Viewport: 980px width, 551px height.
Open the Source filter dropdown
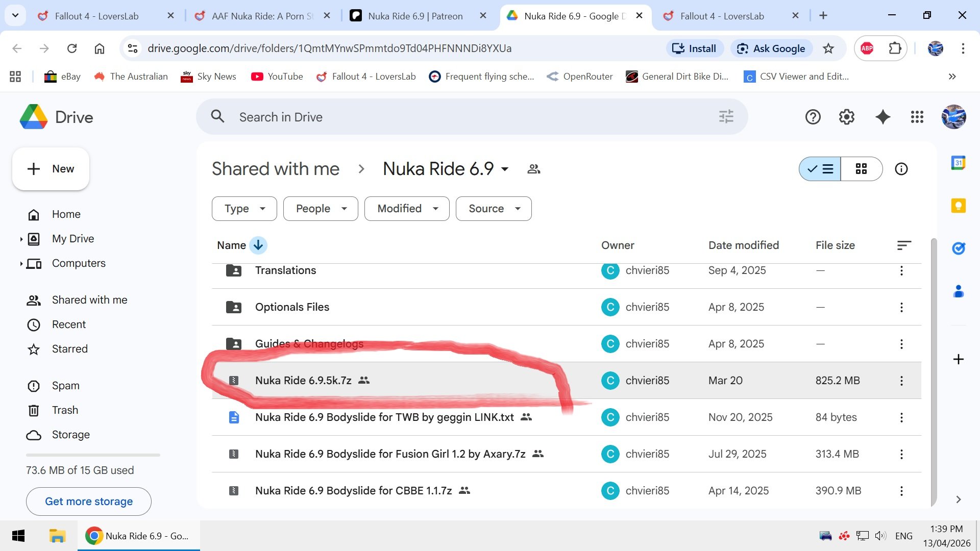[494, 209]
